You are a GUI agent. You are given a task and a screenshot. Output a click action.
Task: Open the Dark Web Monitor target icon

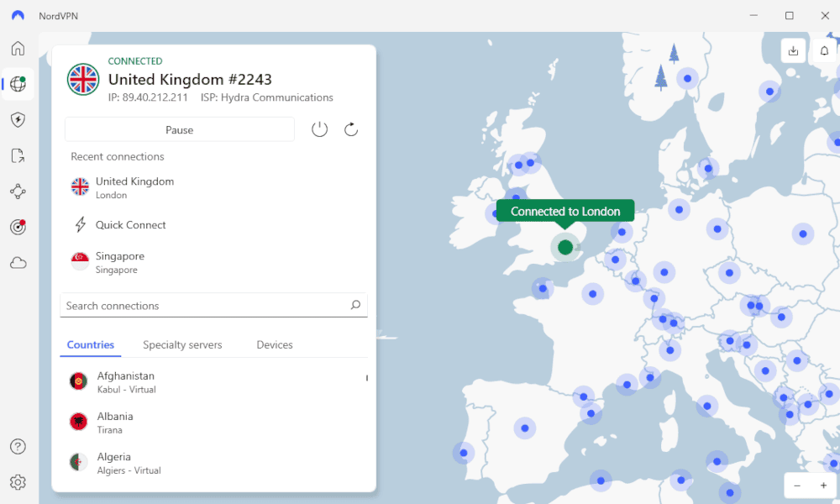pyautogui.click(x=18, y=227)
